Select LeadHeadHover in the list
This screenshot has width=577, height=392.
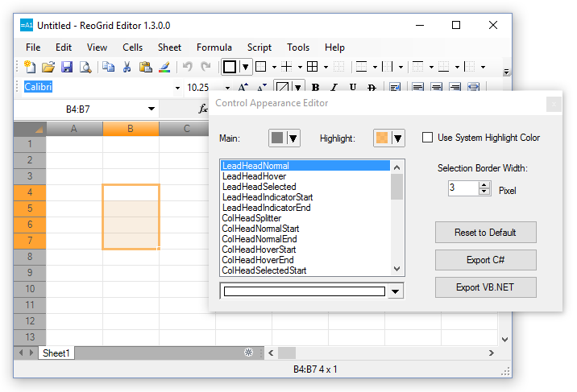tap(254, 176)
